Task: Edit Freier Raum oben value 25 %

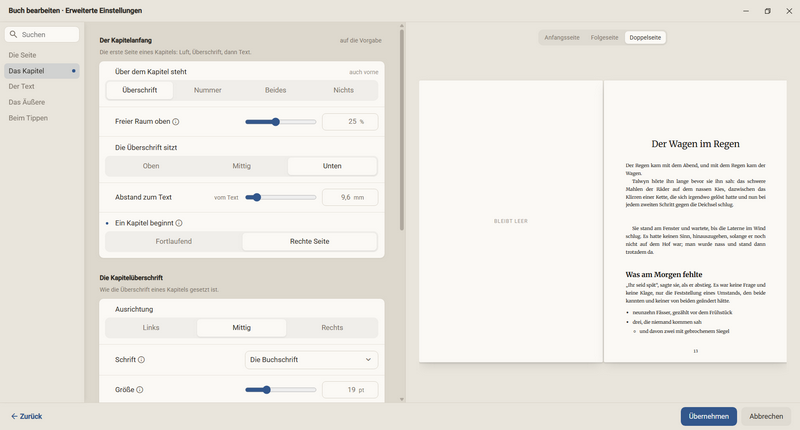Action: coord(350,122)
